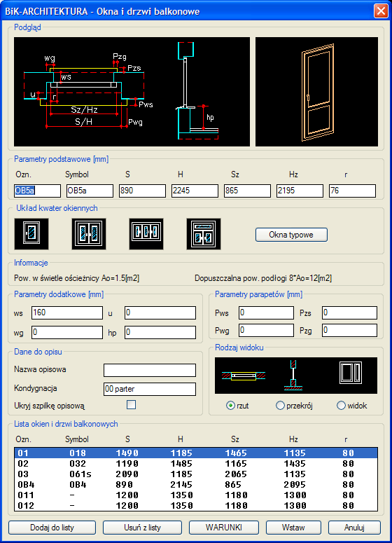Click the Pwg input field

pos(266,331)
